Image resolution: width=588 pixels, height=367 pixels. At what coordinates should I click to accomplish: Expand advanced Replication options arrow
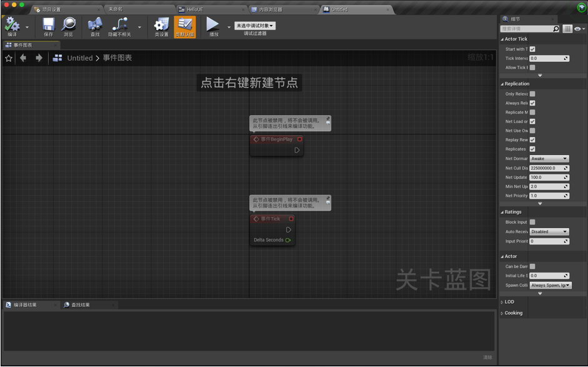point(540,204)
